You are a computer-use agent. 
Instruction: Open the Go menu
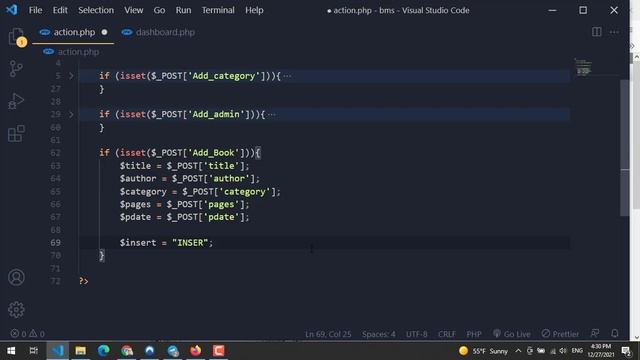159,10
